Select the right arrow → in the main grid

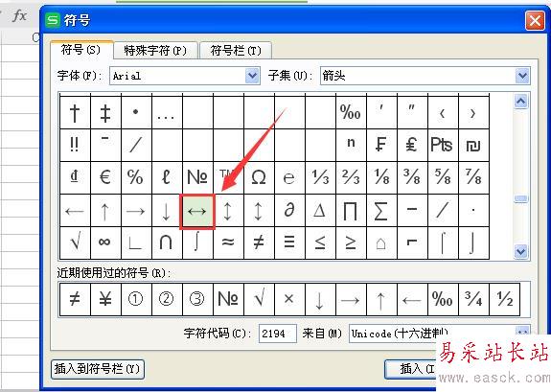(136, 210)
